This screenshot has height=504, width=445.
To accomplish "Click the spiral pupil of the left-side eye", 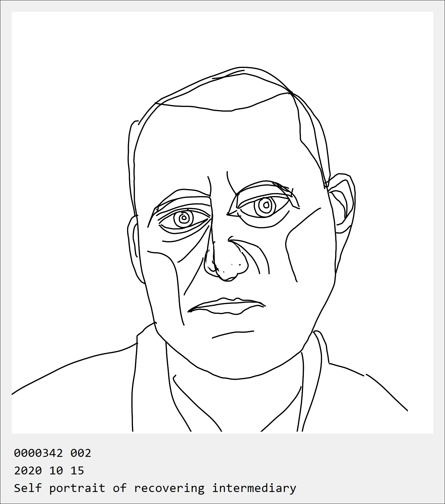I will pyautogui.click(x=184, y=218).
